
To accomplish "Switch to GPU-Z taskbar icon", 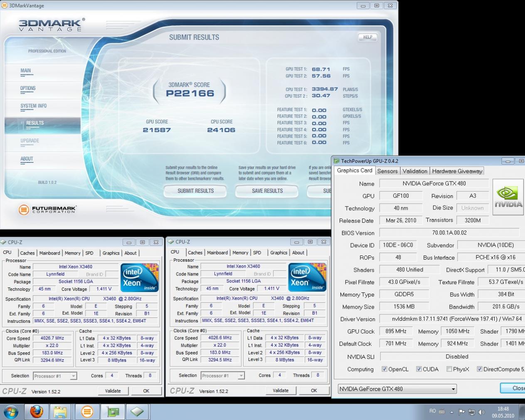I will point(112,412).
